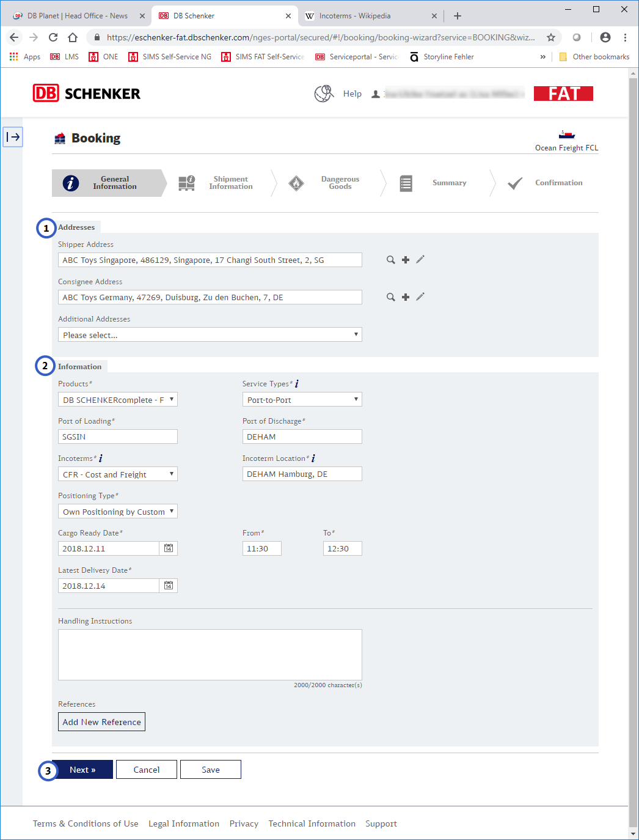Go to Confirmation step
The image size is (639, 840).
pos(546,183)
